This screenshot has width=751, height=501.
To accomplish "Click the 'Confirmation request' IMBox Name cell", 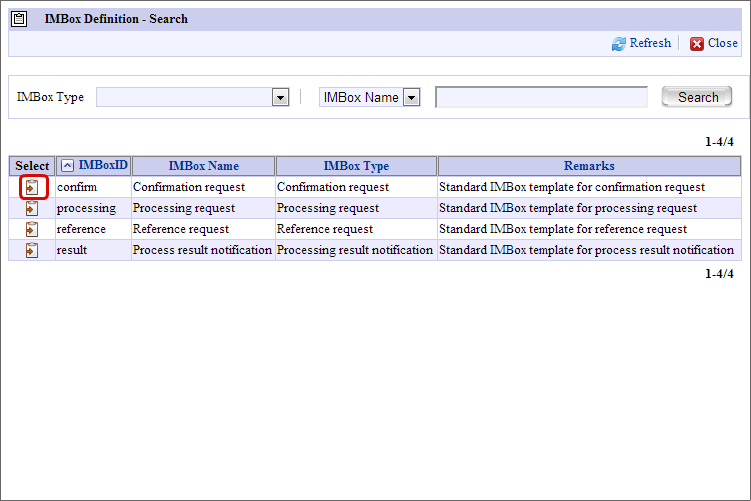I will [x=203, y=187].
